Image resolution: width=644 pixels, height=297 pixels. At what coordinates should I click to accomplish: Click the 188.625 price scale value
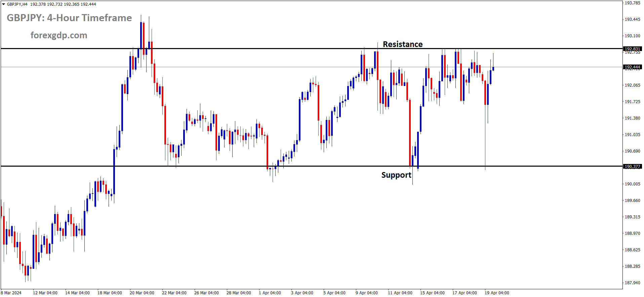[632, 250]
